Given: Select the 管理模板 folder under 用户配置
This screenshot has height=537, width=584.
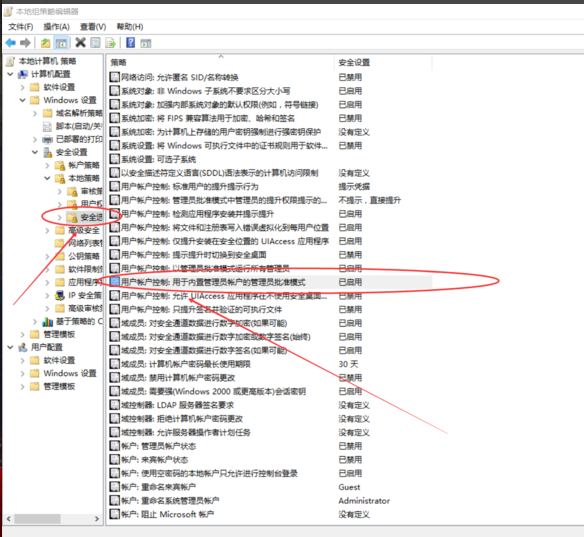Looking at the screenshot, I should pos(59,386).
